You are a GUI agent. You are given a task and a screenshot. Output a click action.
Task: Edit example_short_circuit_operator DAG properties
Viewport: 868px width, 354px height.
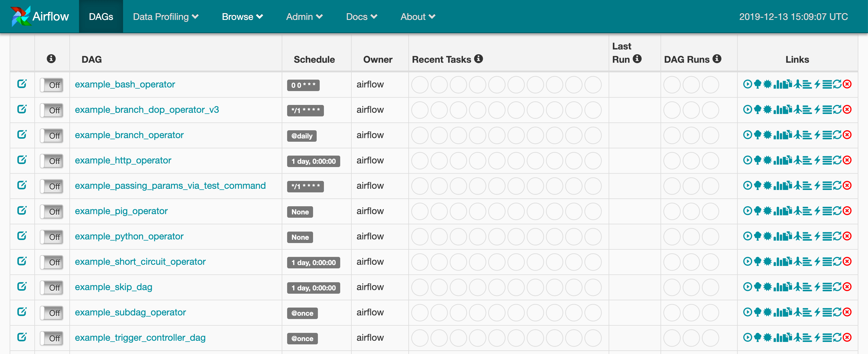(22, 262)
